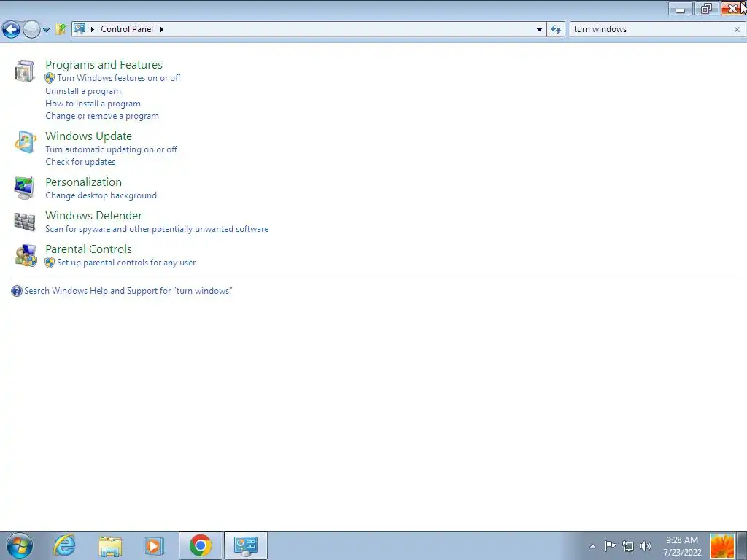Click the clock showing 9:28 AM
Screen dimensions: 747x560
pyautogui.click(x=682, y=546)
